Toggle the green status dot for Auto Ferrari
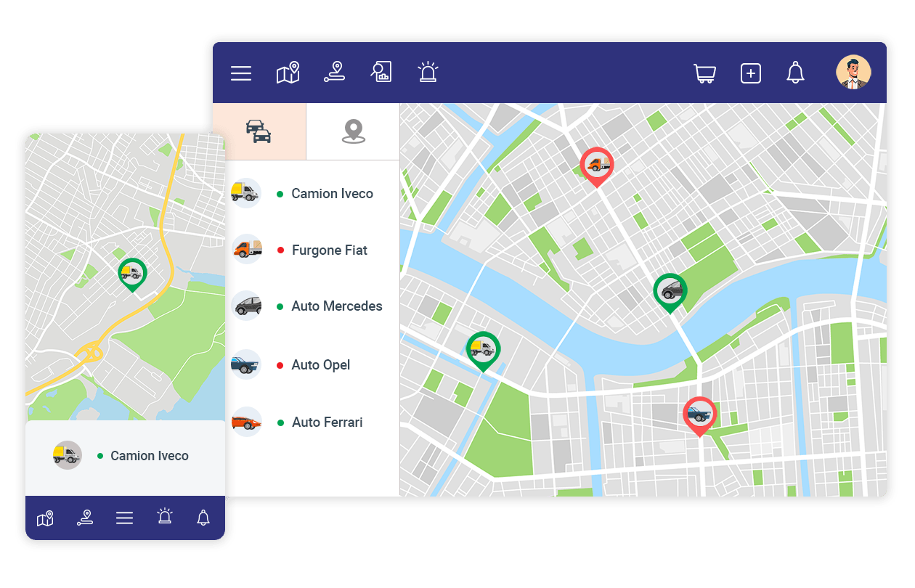This screenshot has height=588, width=915. 280,422
